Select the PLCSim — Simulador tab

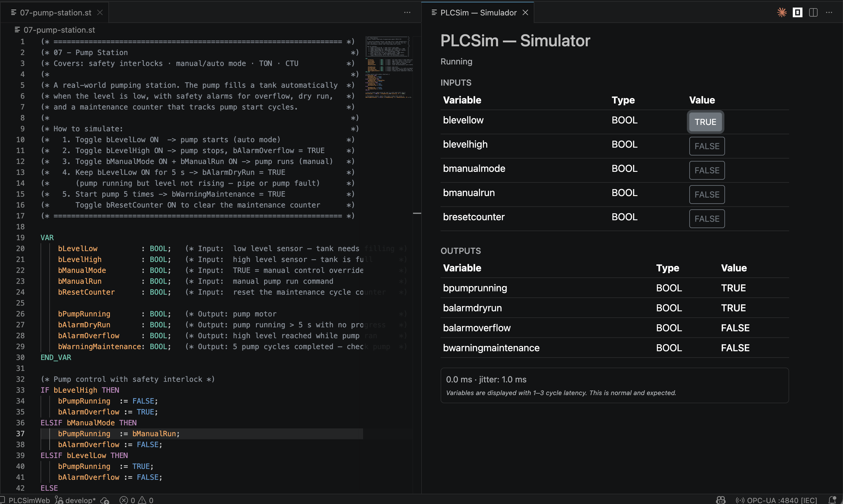click(478, 13)
